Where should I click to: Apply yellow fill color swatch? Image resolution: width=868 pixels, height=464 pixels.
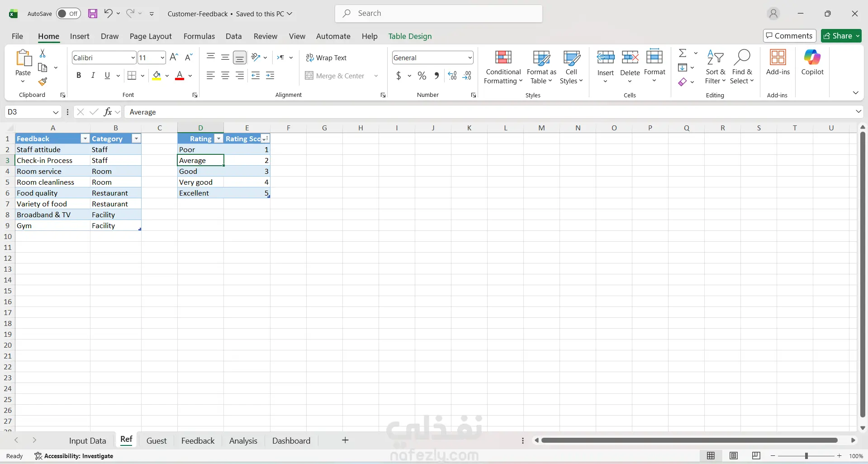point(157,76)
